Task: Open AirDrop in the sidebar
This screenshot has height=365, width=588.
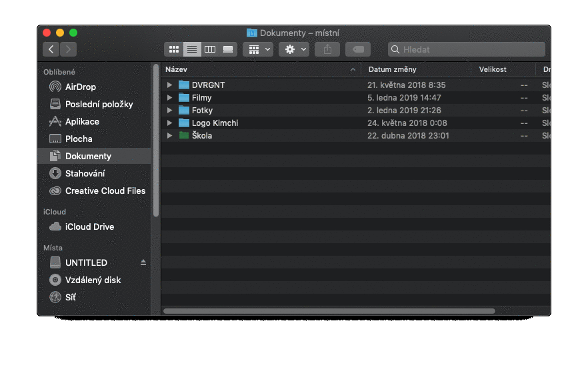Action: coord(81,87)
